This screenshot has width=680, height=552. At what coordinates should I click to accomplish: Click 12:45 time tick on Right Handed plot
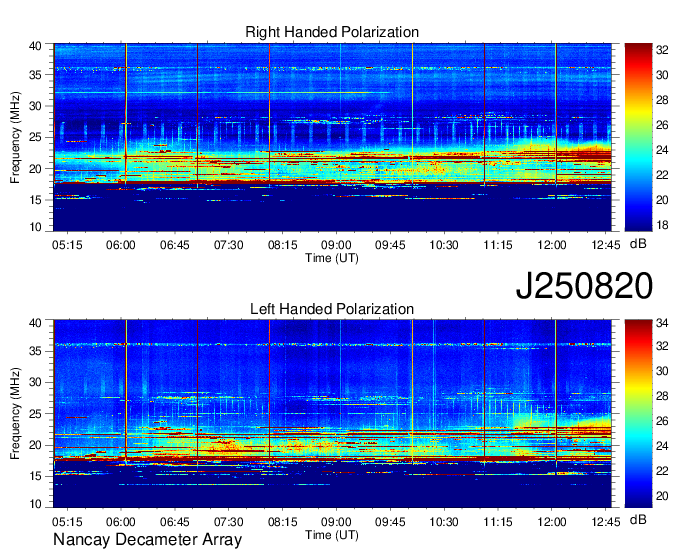point(605,245)
